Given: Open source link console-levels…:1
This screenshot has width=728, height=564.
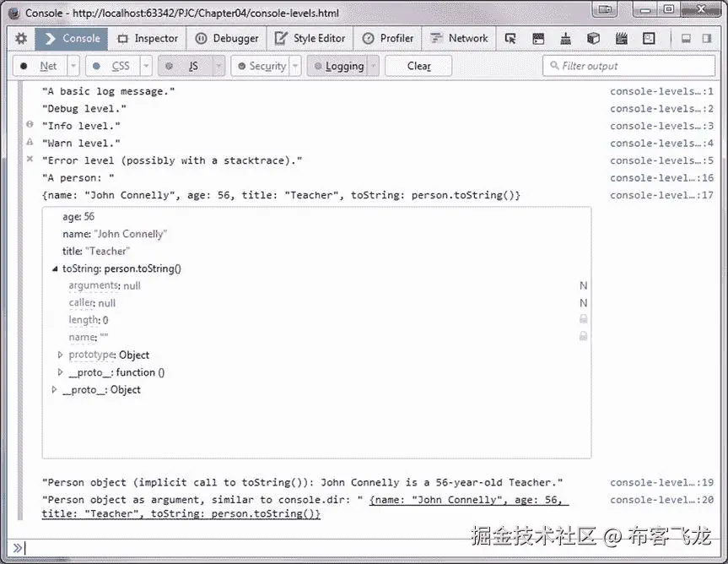Looking at the screenshot, I should click(x=661, y=91).
